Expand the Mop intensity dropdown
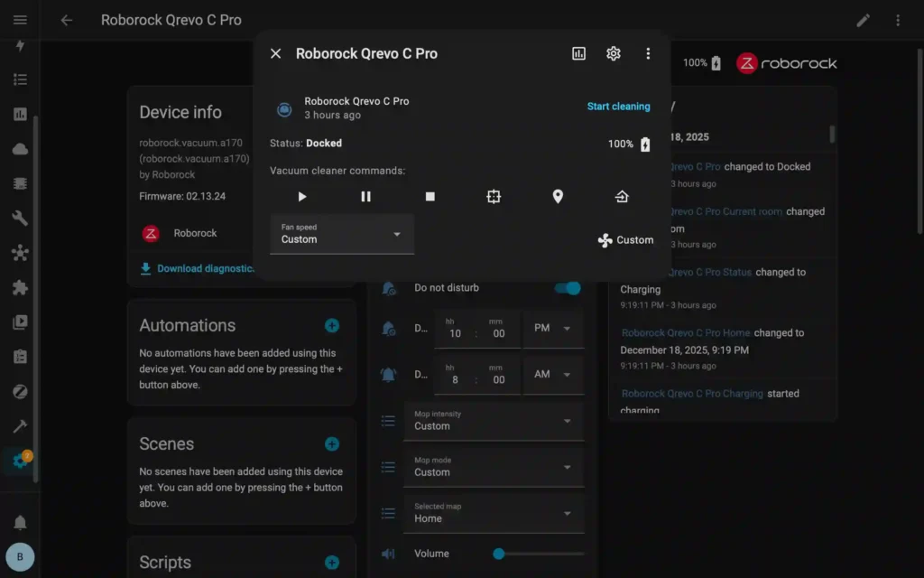The image size is (924, 578). (x=494, y=421)
